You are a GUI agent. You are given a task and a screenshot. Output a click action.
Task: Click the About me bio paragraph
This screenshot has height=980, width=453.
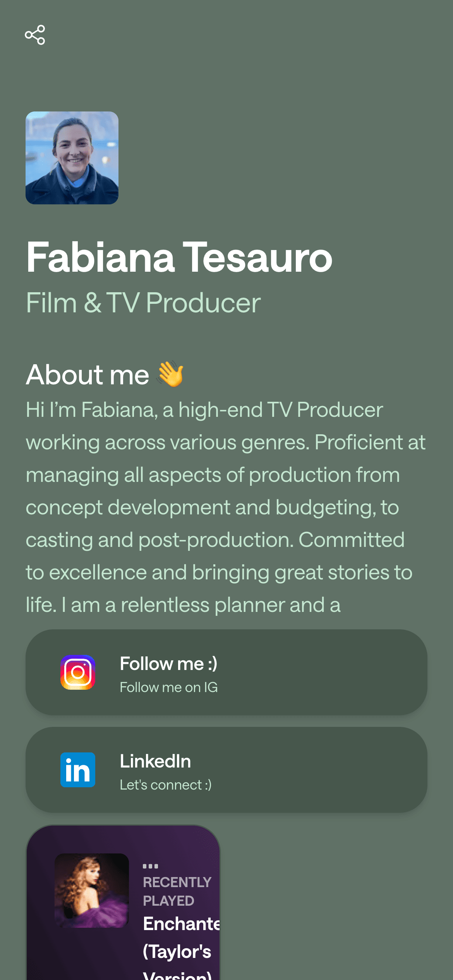tap(225, 507)
